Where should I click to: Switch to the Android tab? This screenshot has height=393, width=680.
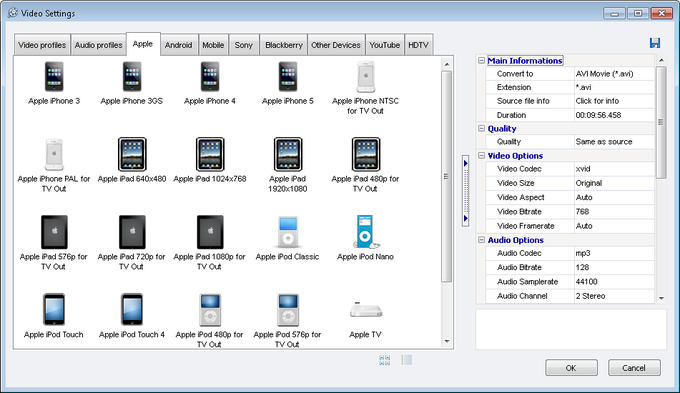pyautogui.click(x=178, y=45)
